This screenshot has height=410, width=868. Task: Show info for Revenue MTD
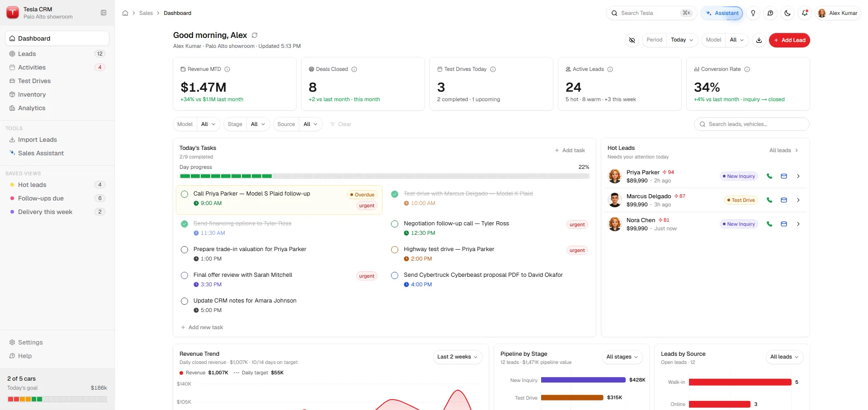coord(227,69)
